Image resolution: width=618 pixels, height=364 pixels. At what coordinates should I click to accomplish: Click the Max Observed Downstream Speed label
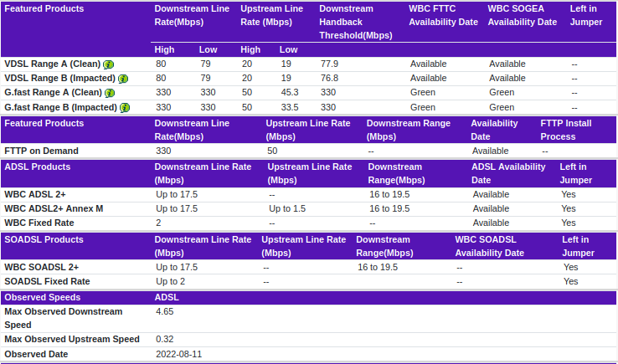coord(63,318)
